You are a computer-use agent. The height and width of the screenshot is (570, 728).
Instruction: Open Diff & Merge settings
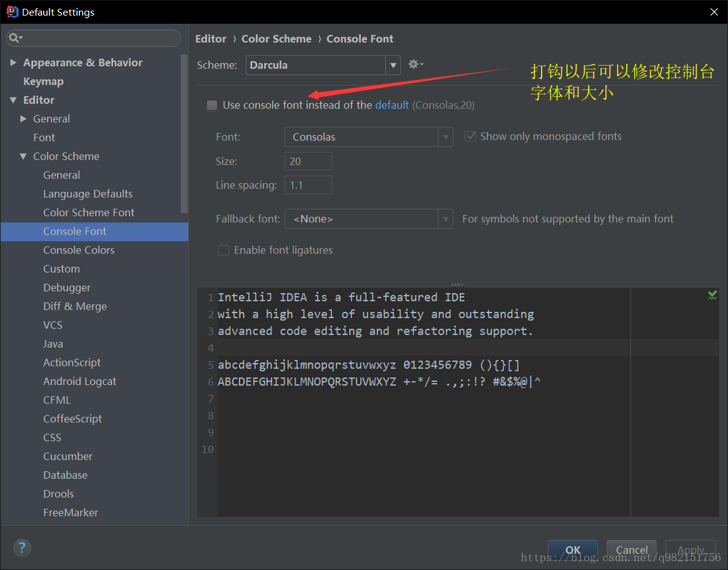click(75, 307)
